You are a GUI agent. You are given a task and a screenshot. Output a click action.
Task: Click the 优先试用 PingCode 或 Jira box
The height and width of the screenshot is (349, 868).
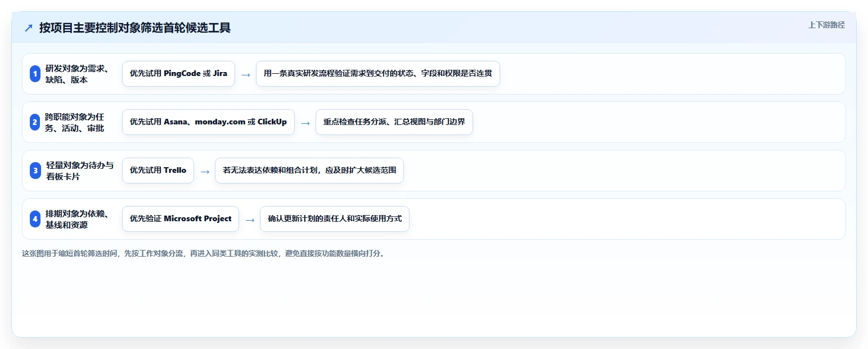[x=178, y=74]
